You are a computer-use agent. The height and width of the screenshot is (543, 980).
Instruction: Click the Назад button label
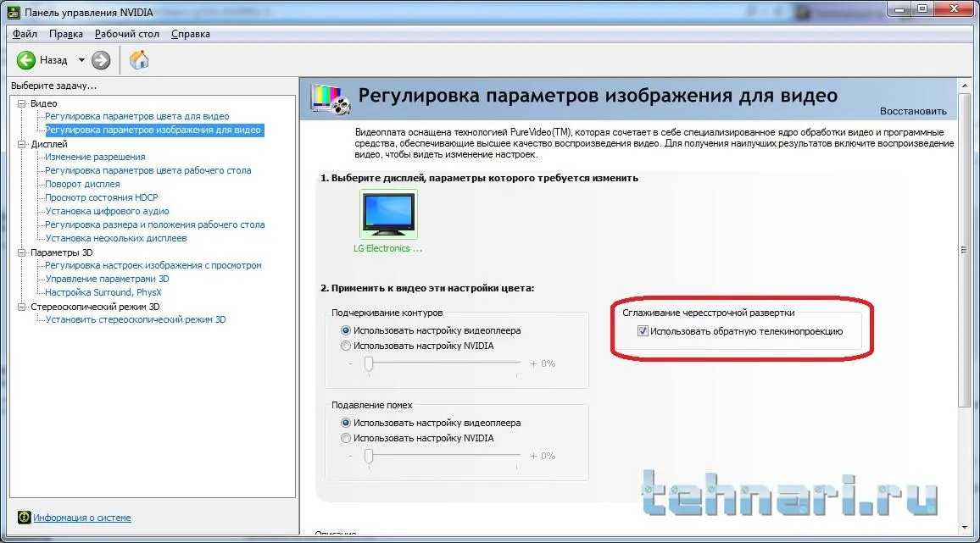53,61
